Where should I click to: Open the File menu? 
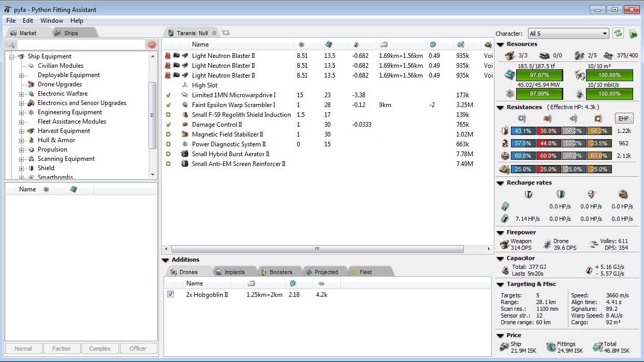11,21
